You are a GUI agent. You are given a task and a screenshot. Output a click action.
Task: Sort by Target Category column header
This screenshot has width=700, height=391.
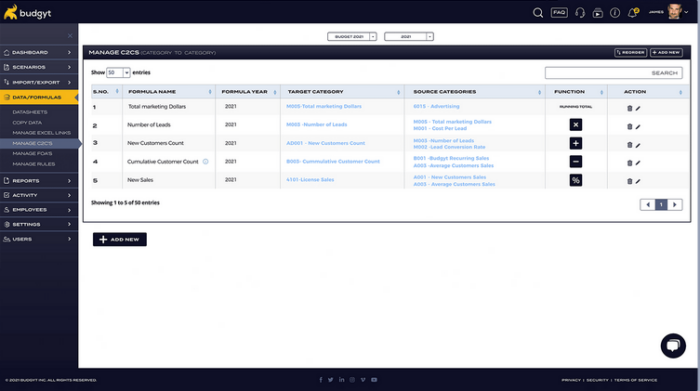tap(343, 92)
